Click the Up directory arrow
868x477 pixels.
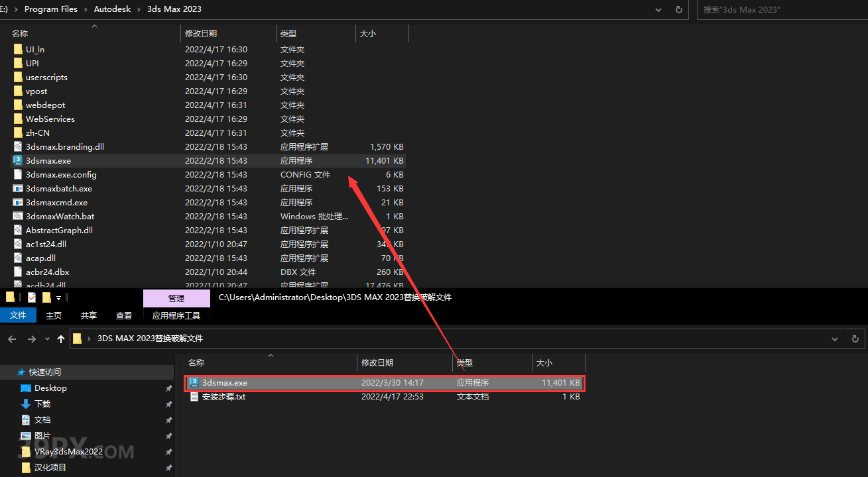tap(61, 339)
